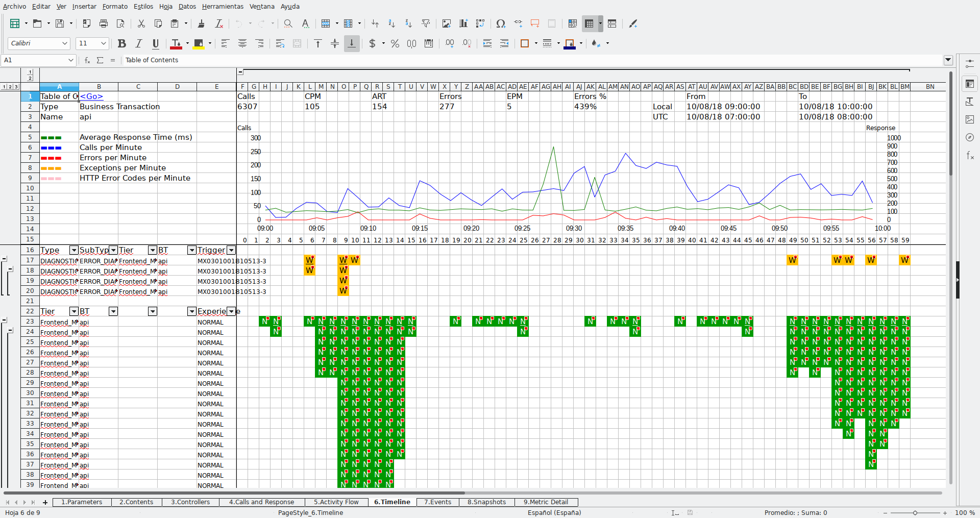Click outline level 3 button
Screen dimensions: 980x518
[16, 87]
